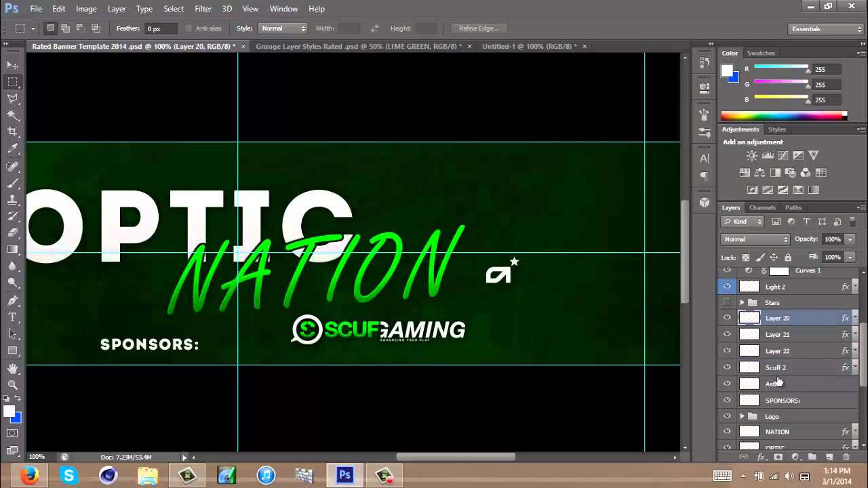Viewport: 868px width, 488px height.
Task: Switch to the Channels tab
Action: 762,207
